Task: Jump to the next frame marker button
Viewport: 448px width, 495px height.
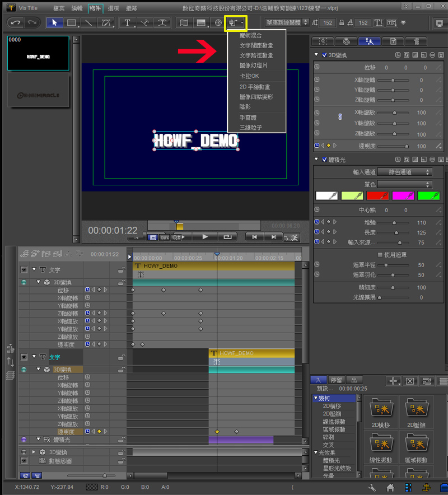Action: (x=273, y=237)
